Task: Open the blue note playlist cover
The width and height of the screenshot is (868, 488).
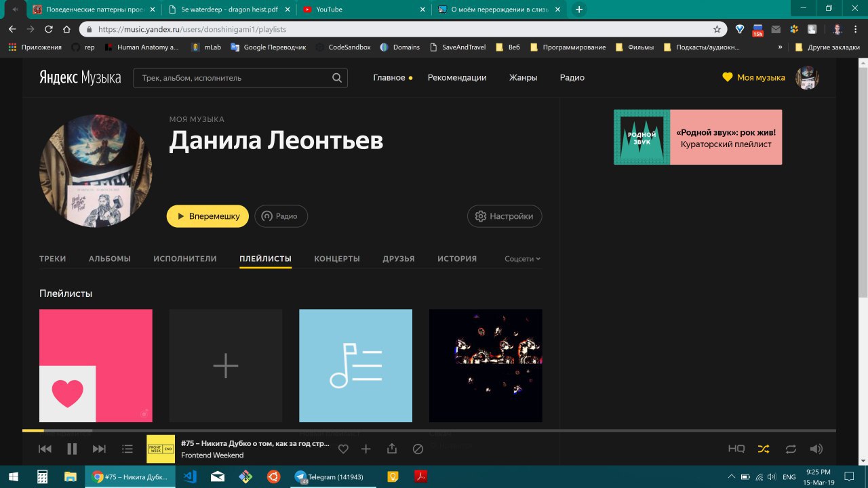Action: tap(355, 366)
